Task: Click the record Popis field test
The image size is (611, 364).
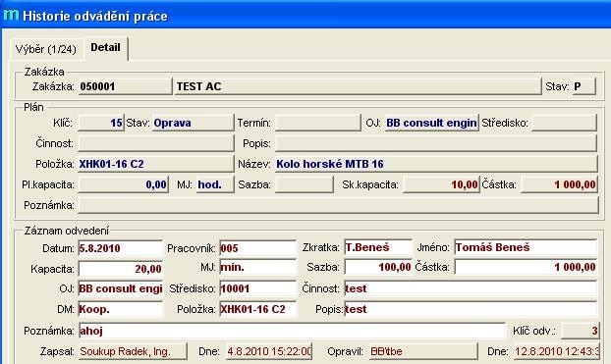Action: 471,309
